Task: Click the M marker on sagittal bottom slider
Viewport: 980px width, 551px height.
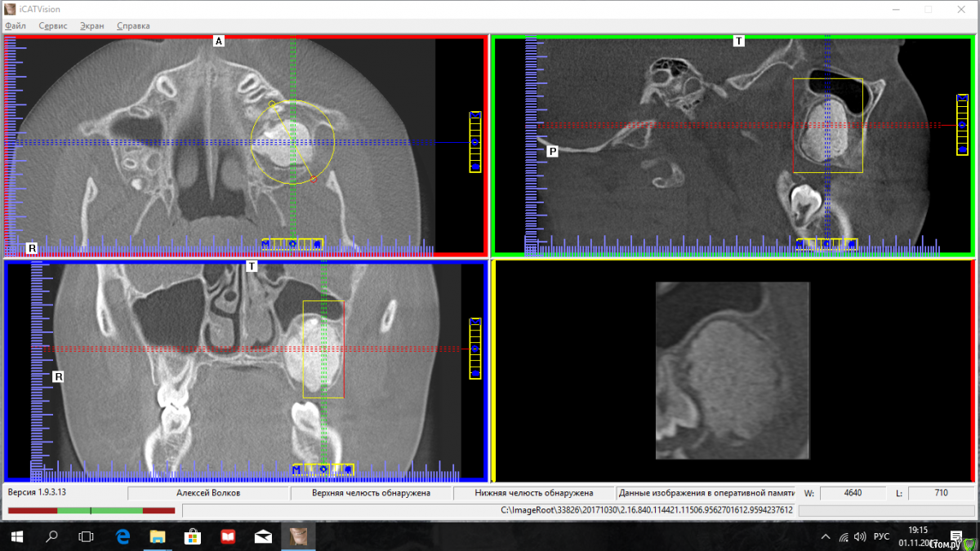Action: (x=800, y=243)
